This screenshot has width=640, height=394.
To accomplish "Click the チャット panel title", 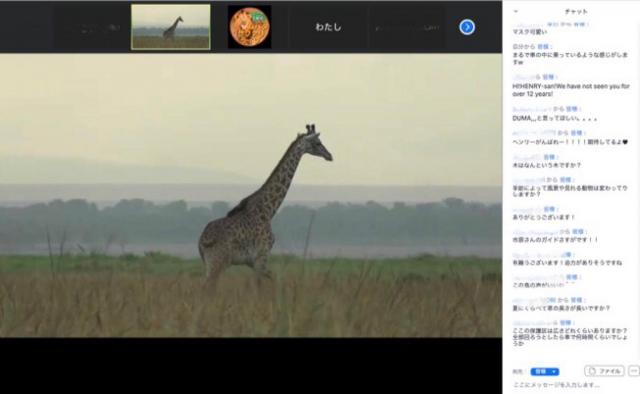I will tap(576, 12).
